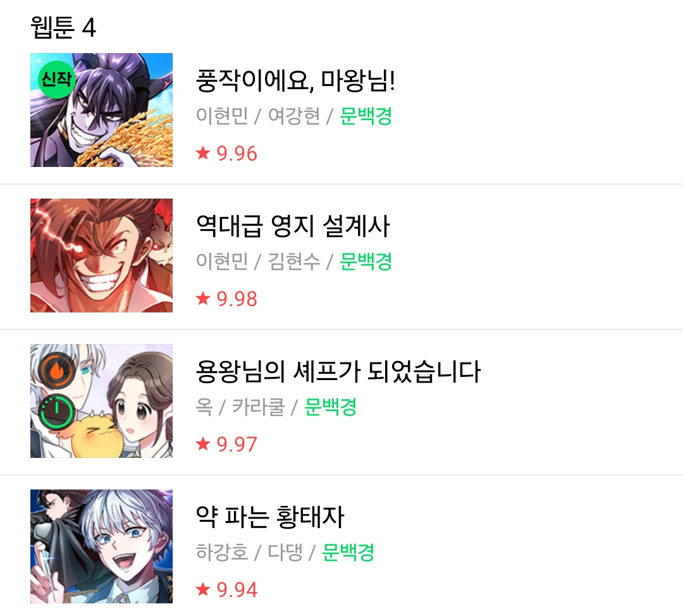Select title 역대급 영지 설계사
The height and width of the screenshot is (616, 683).
pos(292,226)
